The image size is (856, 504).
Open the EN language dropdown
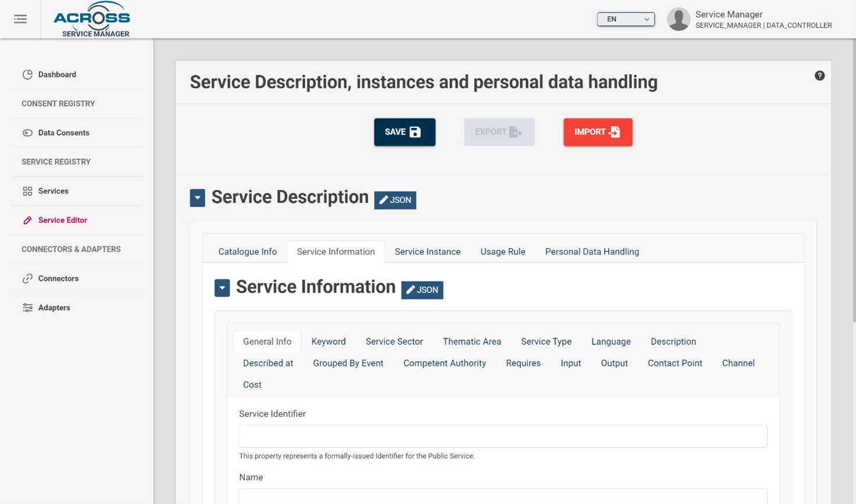(x=626, y=19)
